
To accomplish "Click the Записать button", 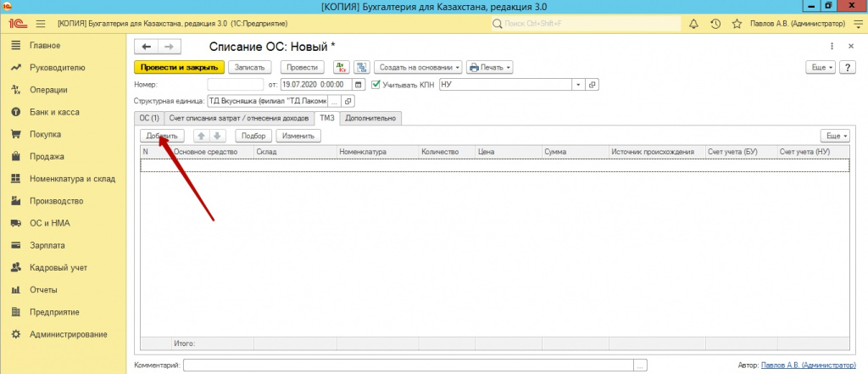I will tap(250, 68).
